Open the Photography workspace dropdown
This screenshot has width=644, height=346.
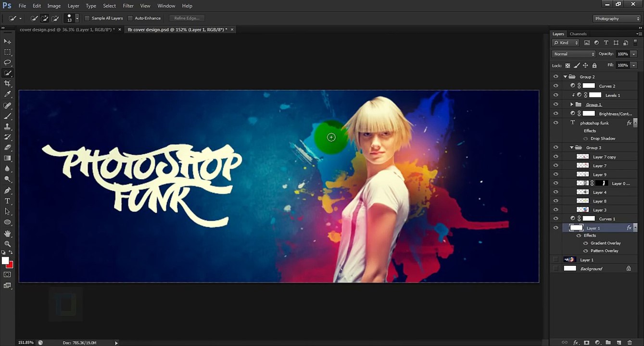tap(617, 19)
